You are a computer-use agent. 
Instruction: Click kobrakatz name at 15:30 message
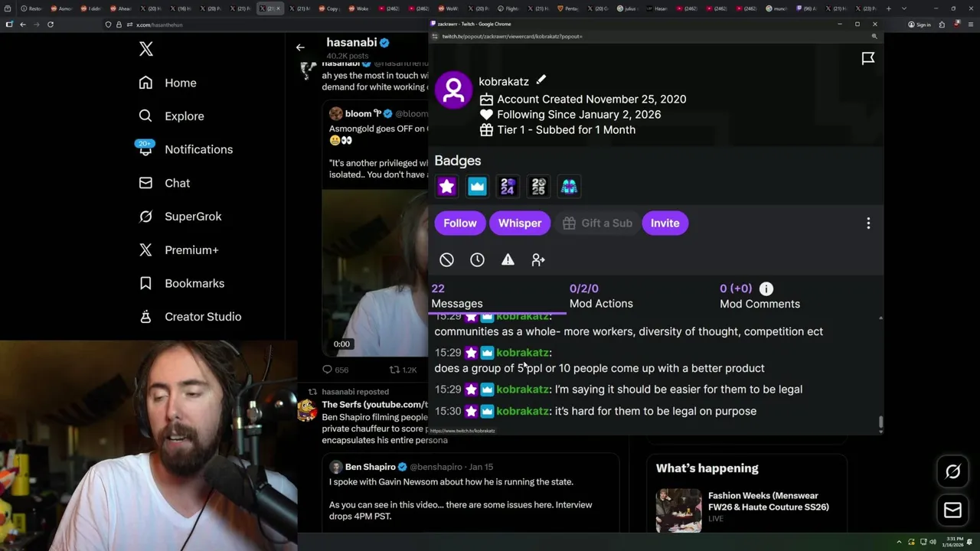[522, 411]
